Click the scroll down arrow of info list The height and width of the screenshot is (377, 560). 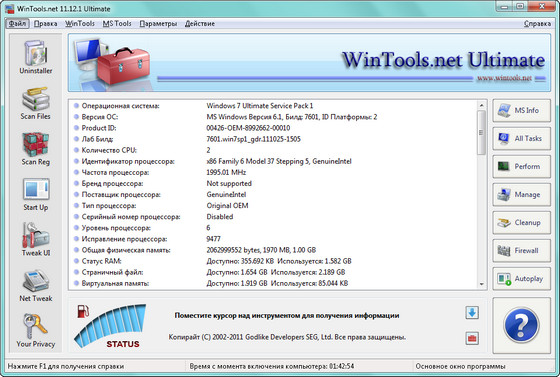pyautogui.click(x=481, y=284)
